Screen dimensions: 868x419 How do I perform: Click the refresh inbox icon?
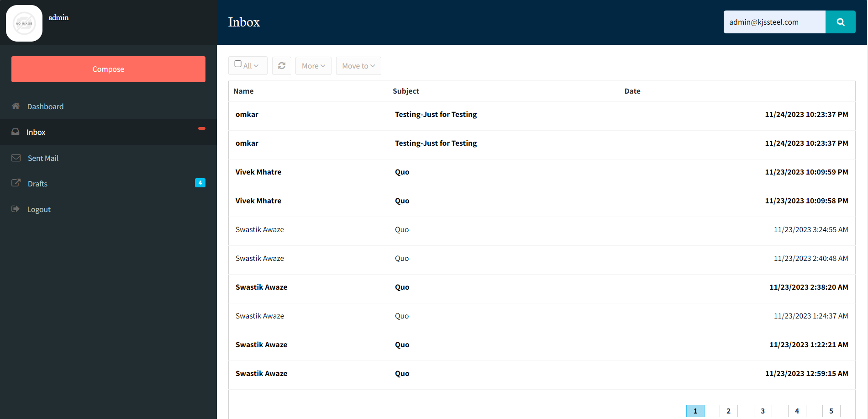coord(282,66)
